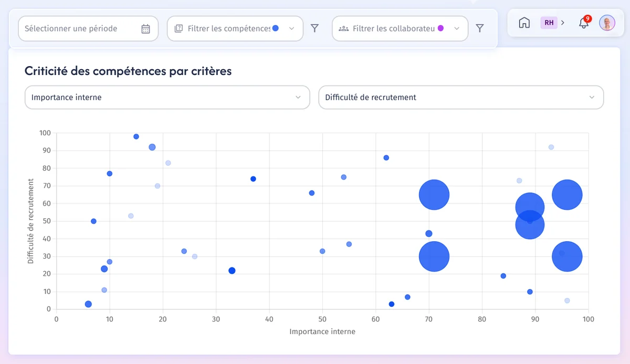This screenshot has width=630, height=364.
Task: Select the small bubble at importance 24, difficulty 33
Action: click(x=184, y=251)
